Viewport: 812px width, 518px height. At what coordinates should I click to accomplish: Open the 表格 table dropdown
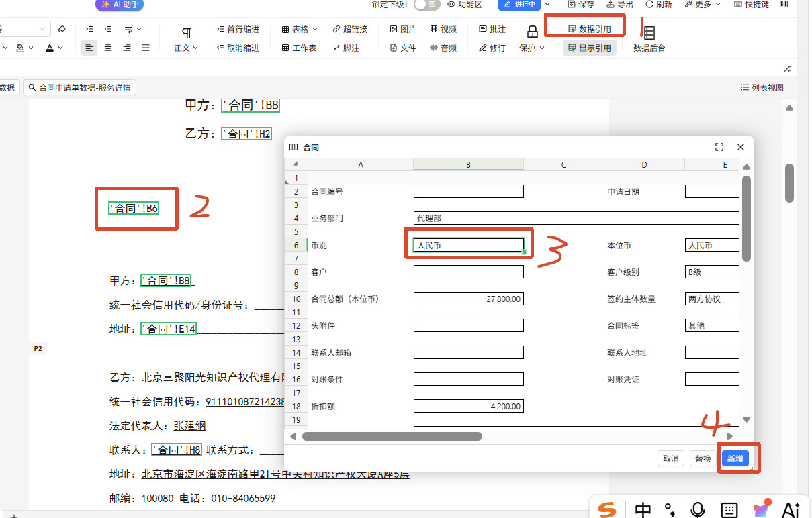pos(299,30)
